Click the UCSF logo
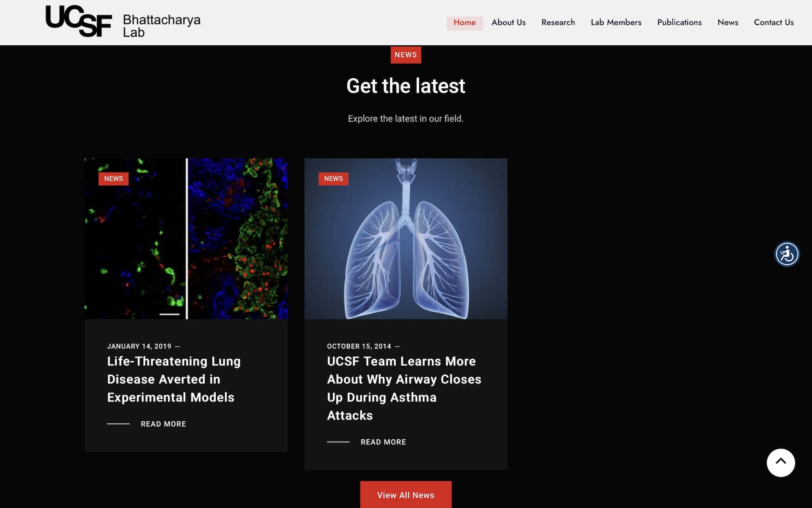This screenshot has height=508, width=812. [79, 21]
